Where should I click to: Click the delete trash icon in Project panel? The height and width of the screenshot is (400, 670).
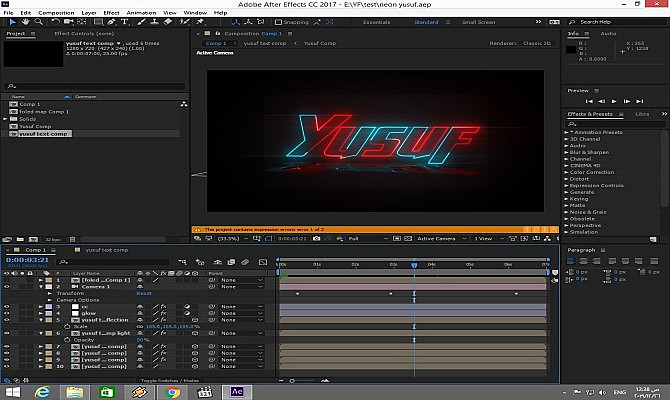[x=72, y=240]
